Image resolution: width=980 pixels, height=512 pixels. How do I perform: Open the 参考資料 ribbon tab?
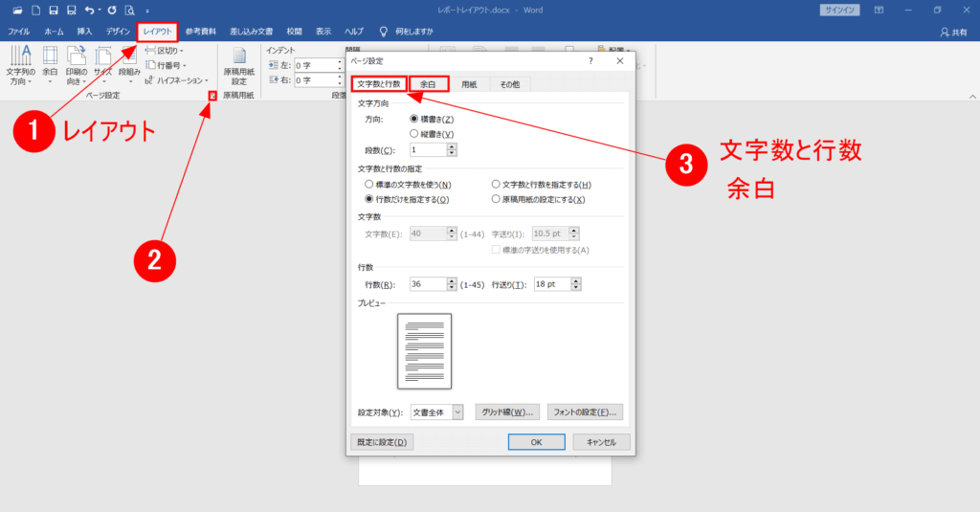coord(201,32)
